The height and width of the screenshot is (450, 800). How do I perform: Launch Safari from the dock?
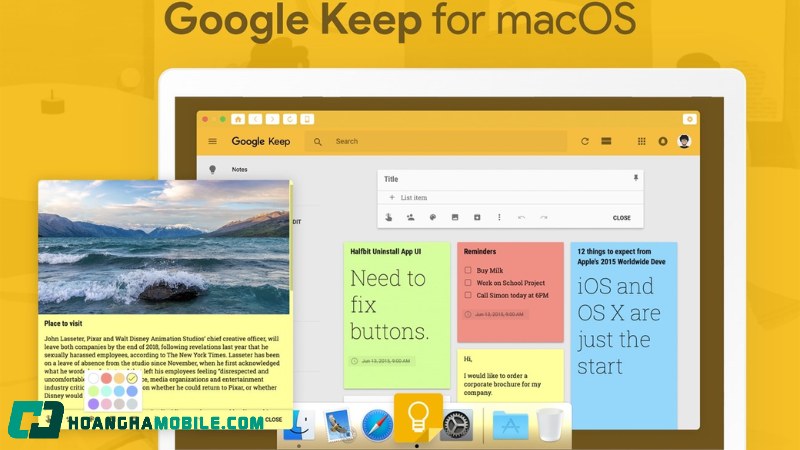pos(377,425)
